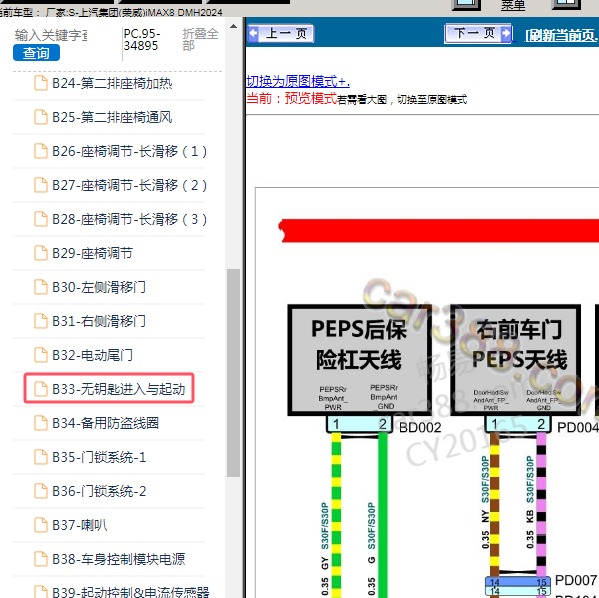
Task: Open B26-座椅调节-长滑移（1）
Action: pos(130,151)
